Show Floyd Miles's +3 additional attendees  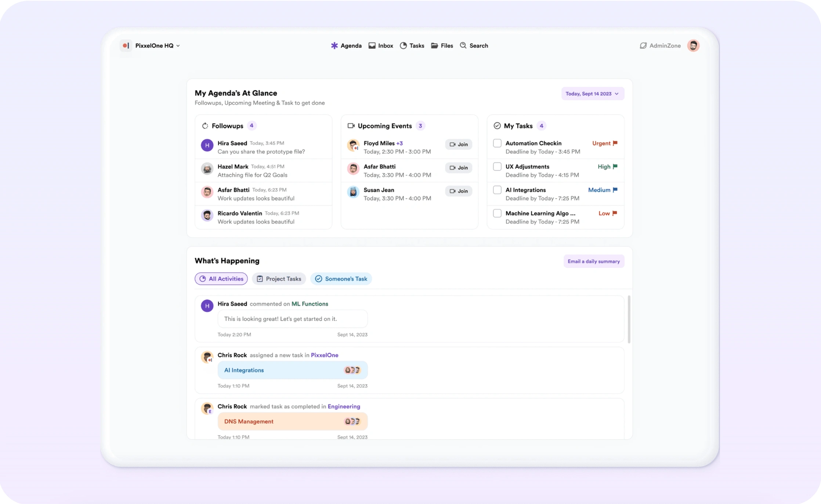[399, 143]
